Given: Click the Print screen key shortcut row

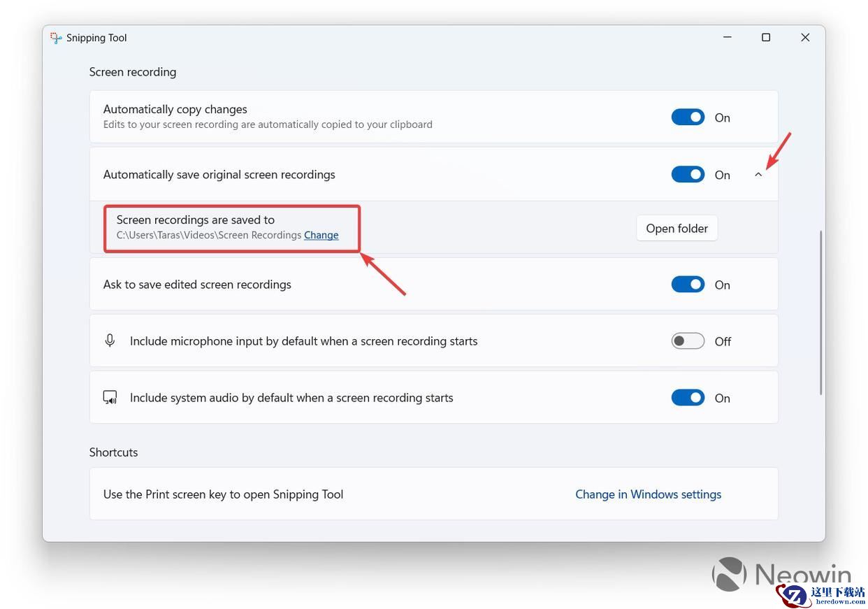Looking at the screenshot, I should [433, 494].
